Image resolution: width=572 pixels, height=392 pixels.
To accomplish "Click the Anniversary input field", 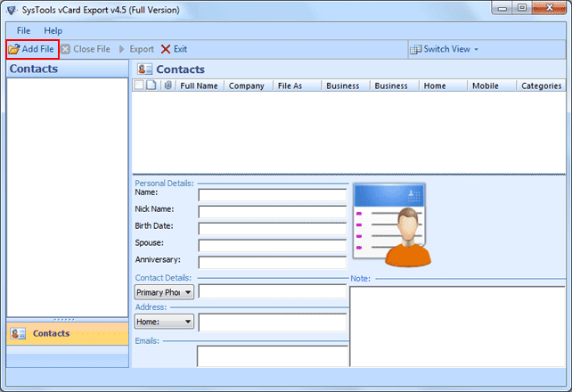I will pyautogui.click(x=273, y=262).
